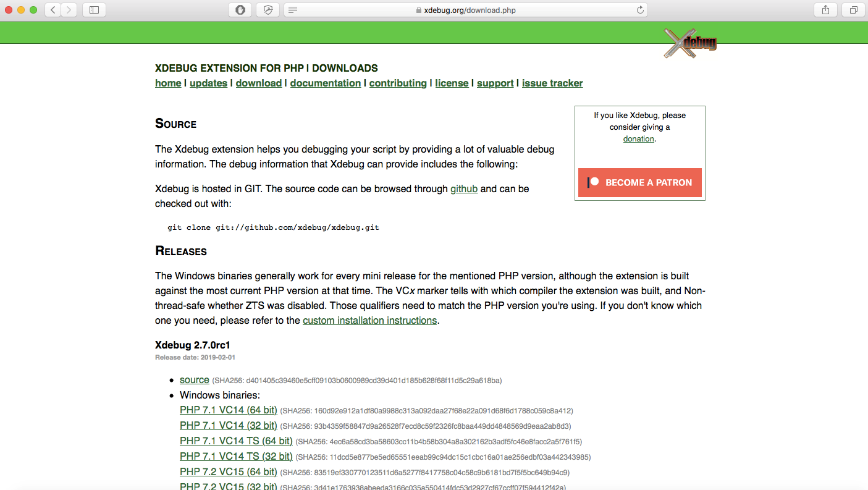The height and width of the screenshot is (490, 868).
Task: Click the Patreon logo icon
Action: point(593,182)
